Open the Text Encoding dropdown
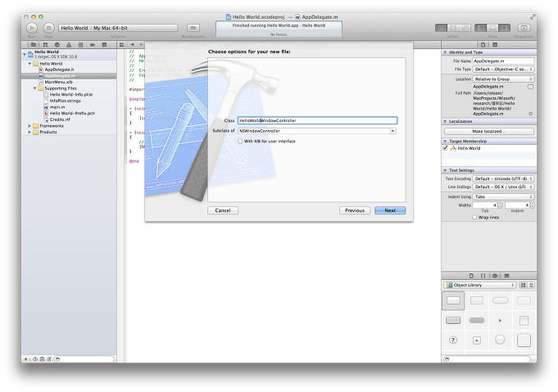 tap(503, 178)
